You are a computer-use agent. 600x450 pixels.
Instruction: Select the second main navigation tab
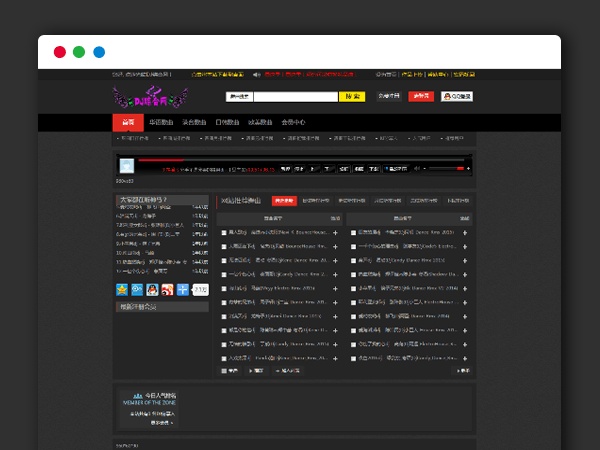pos(160,122)
